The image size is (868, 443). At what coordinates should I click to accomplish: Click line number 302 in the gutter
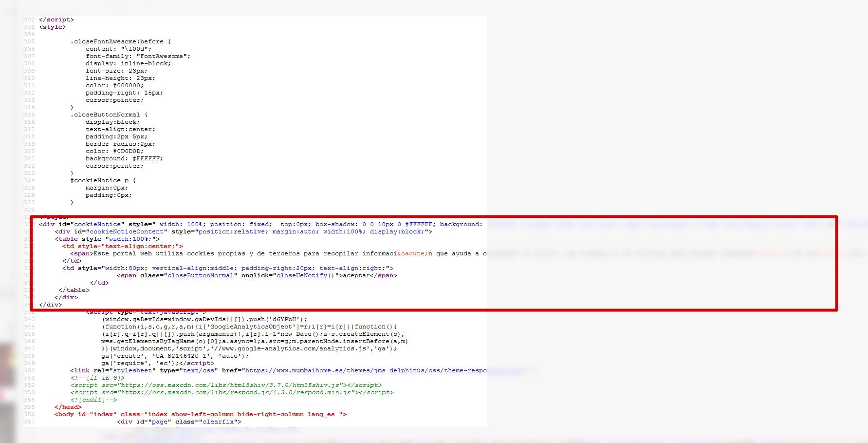click(29, 19)
